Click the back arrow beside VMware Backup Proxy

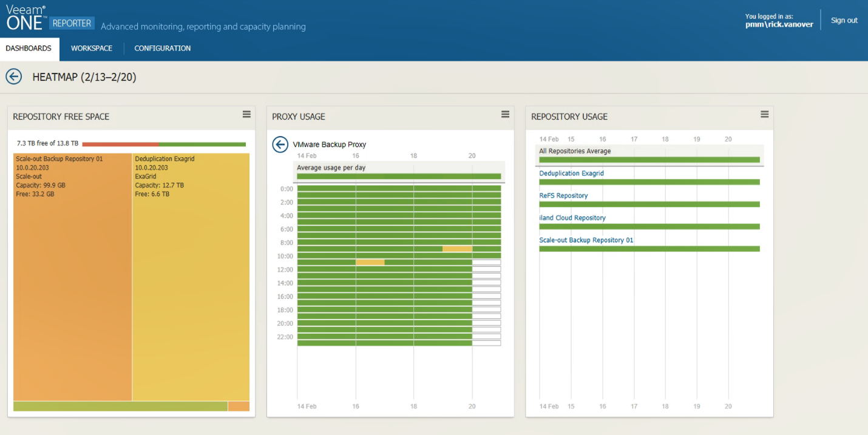(280, 144)
